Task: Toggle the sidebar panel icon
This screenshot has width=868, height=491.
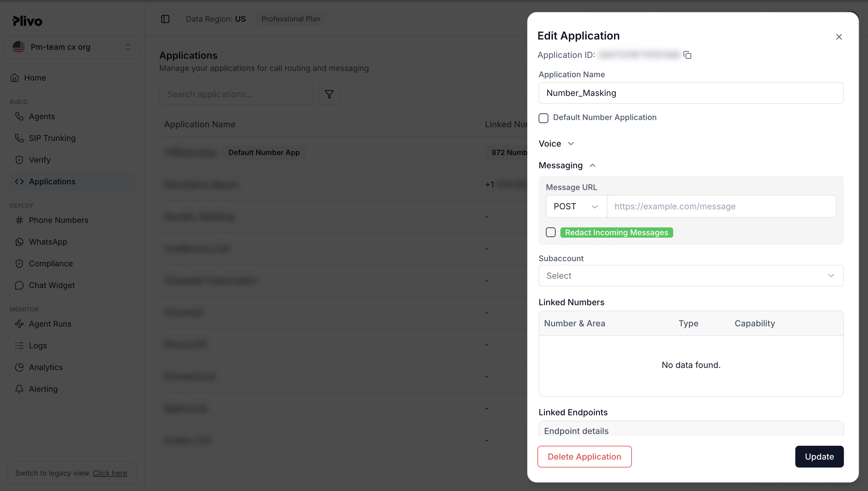Action: tap(165, 19)
